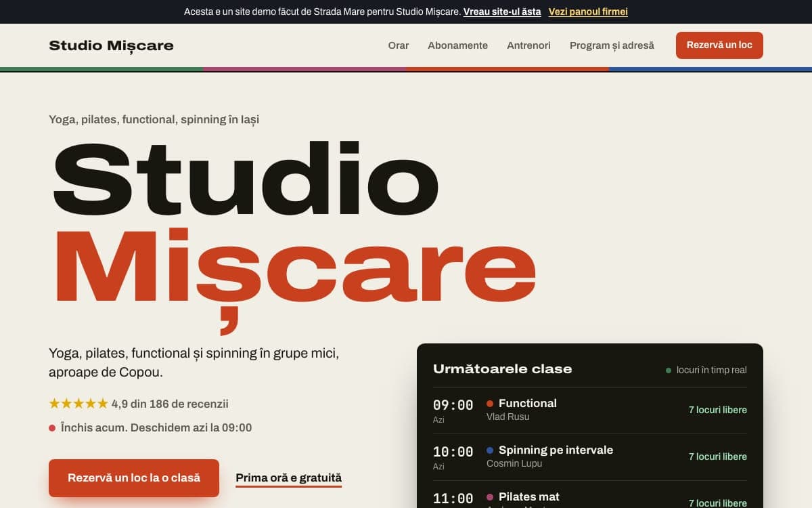Open the Orar menu item
Image resolution: width=812 pixels, height=508 pixels.
(x=399, y=45)
